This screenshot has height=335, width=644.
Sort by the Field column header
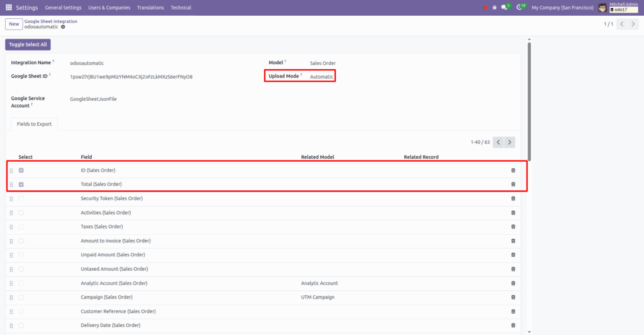86,157
